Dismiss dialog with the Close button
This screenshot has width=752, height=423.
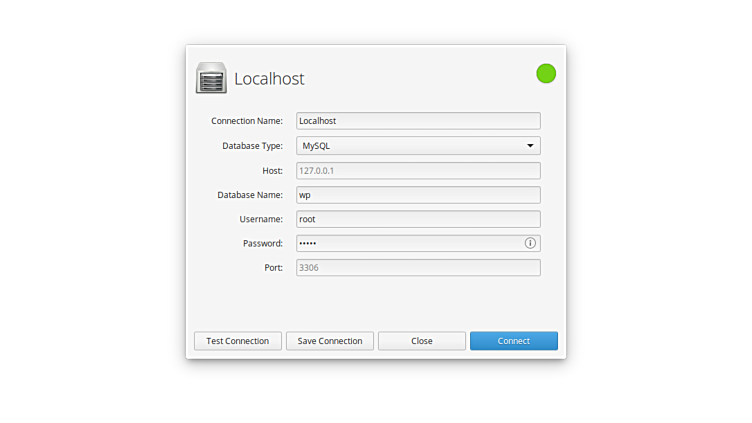[x=422, y=341]
